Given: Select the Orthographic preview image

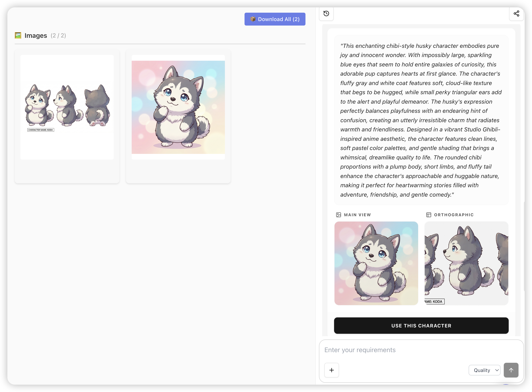Looking at the screenshot, I should coord(466,263).
